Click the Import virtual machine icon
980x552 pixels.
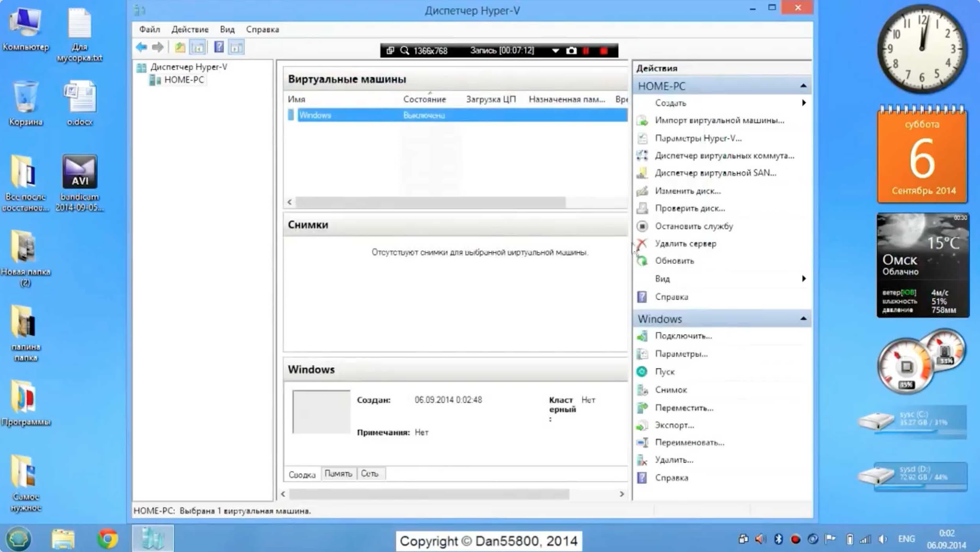(642, 121)
